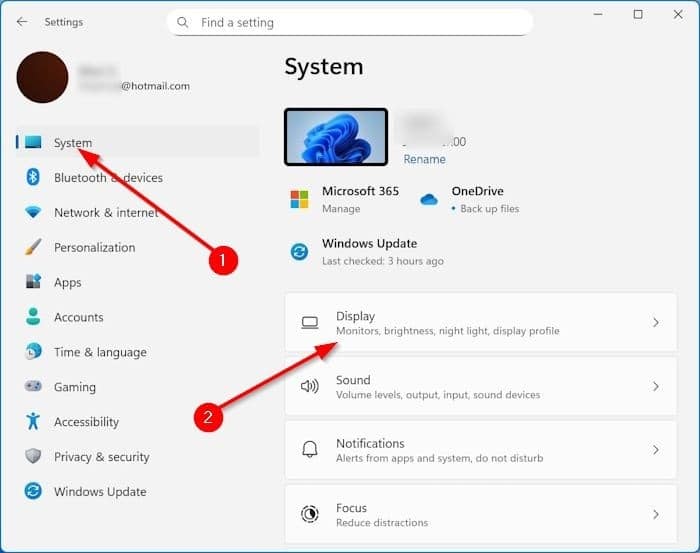Select System in the left navigation
700x553 pixels.
click(x=73, y=143)
